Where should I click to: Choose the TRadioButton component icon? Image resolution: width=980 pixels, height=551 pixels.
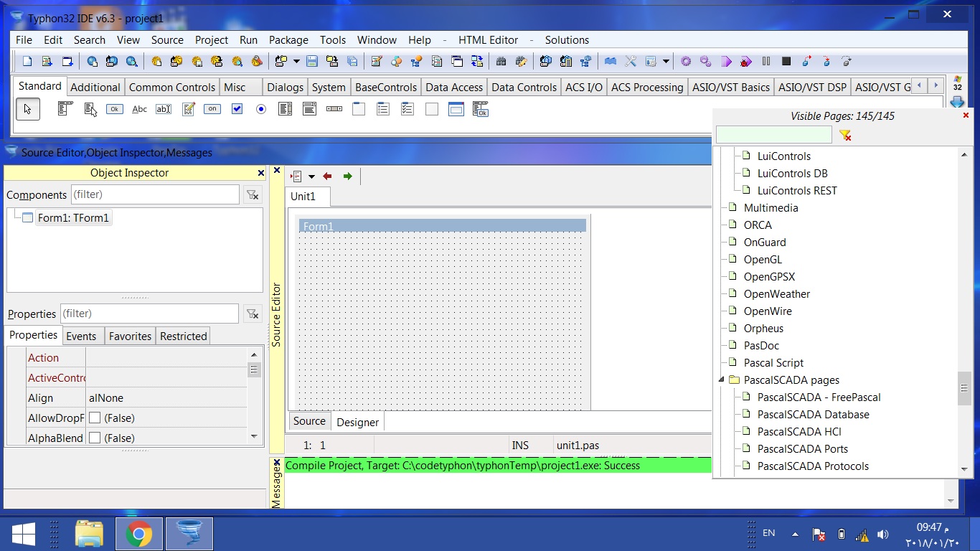pos(261,109)
